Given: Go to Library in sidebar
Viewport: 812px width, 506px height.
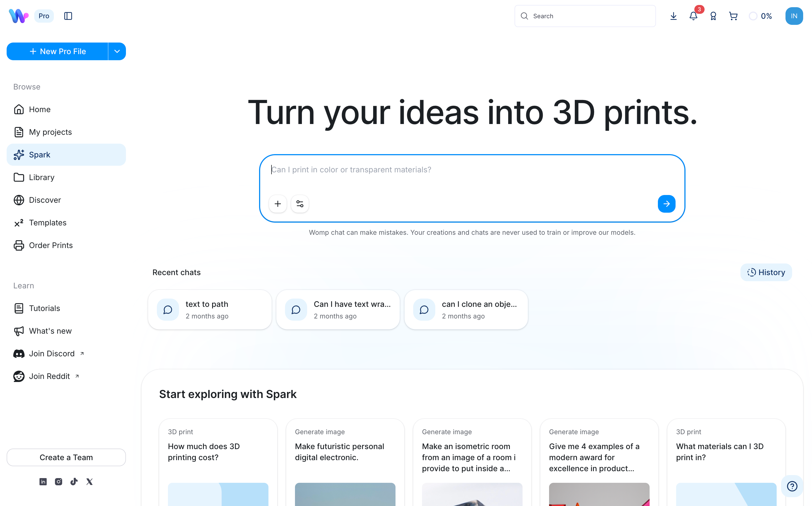Looking at the screenshot, I should coord(42,177).
